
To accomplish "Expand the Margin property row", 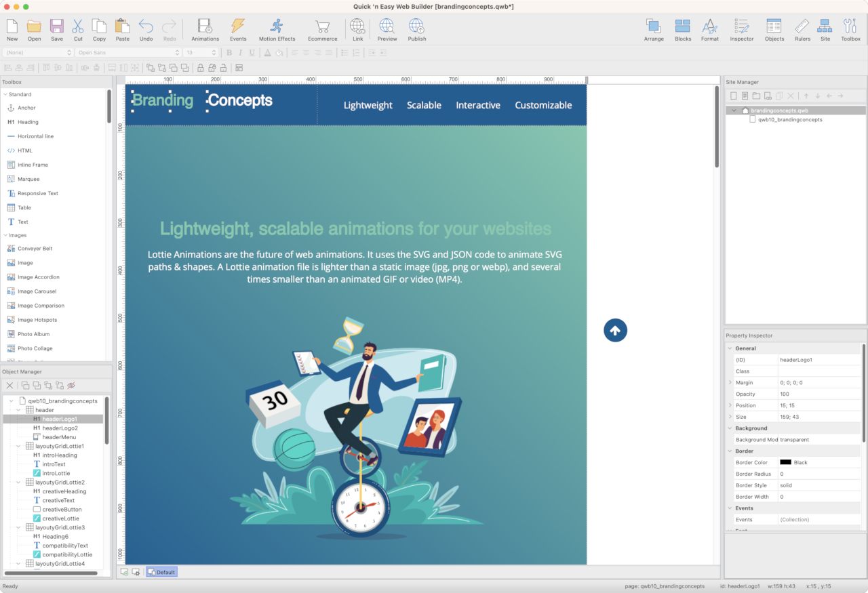I will [730, 383].
